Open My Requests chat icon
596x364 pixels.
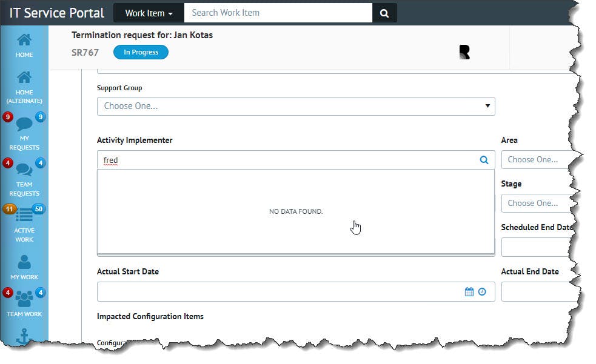(24, 124)
